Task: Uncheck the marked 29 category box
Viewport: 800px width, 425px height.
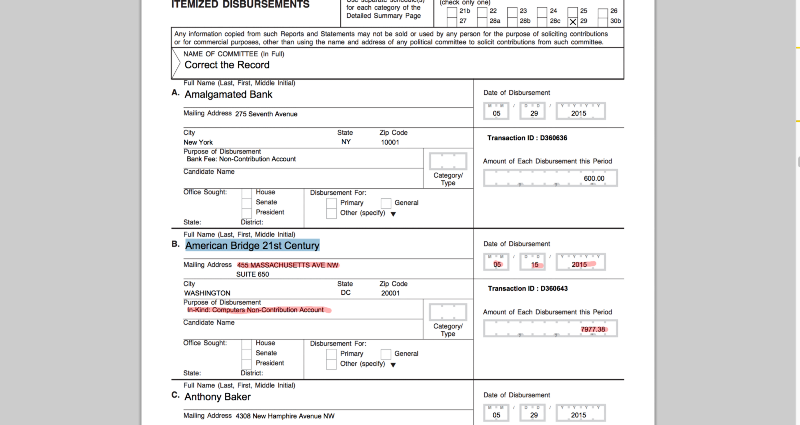Action: pos(572,21)
